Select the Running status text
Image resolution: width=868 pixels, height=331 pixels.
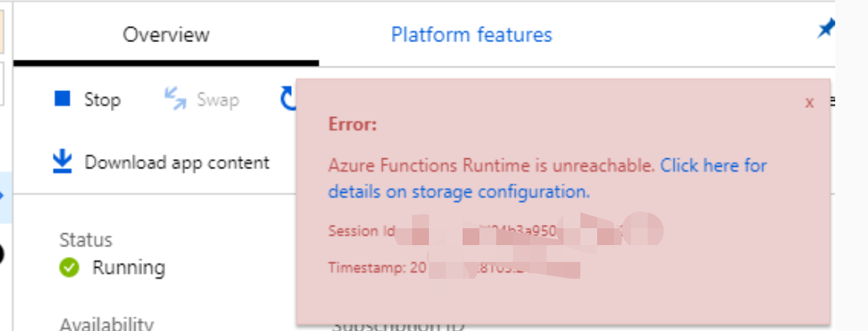pyautogui.click(x=129, y=268)
